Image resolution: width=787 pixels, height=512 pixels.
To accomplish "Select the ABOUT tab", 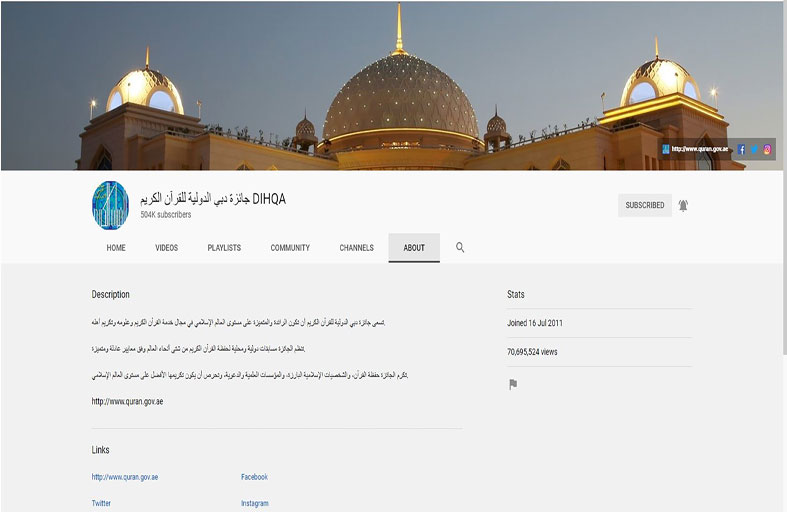I will pyautogui.click(x=414, y=248).
